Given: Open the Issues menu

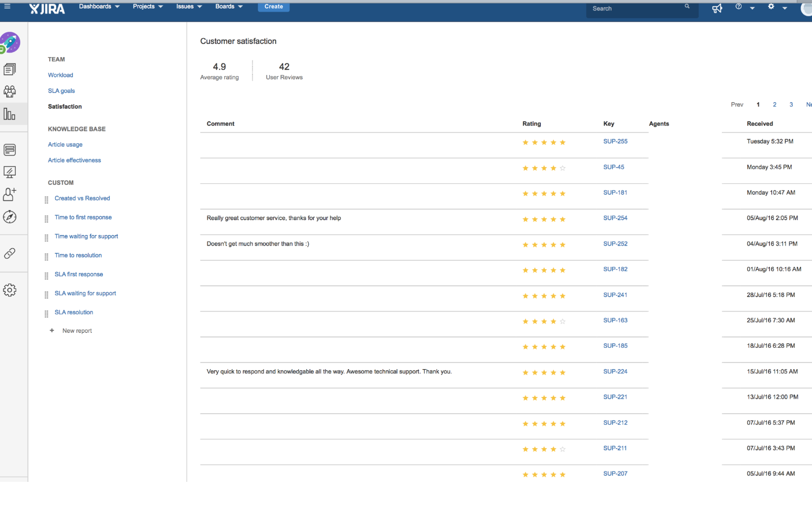Looking at the screenshot, I should 189,7.
